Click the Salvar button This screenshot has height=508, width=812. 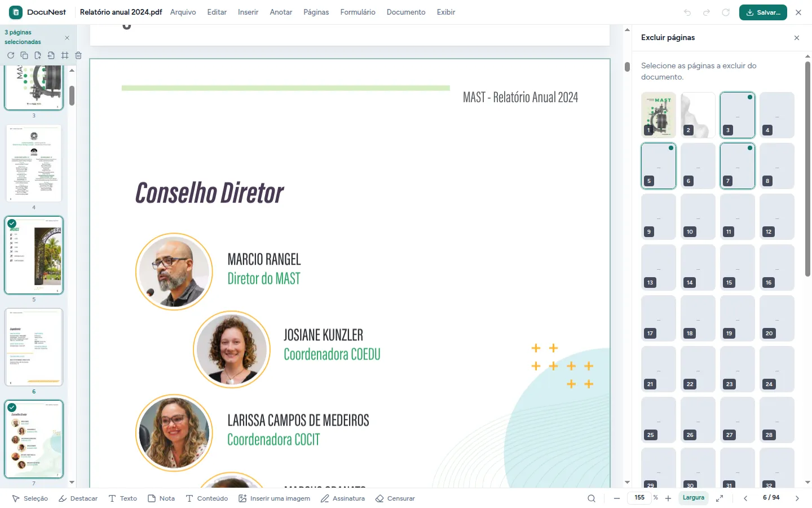point(763,12)
